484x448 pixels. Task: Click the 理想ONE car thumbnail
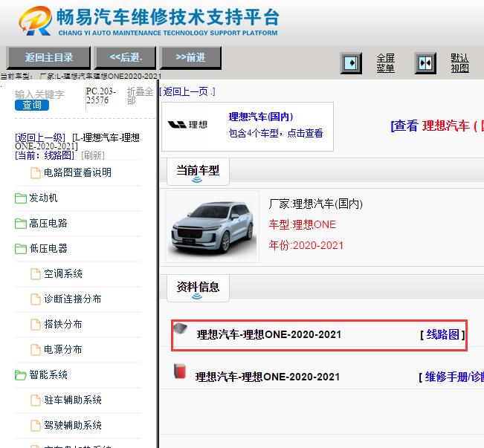213,227
